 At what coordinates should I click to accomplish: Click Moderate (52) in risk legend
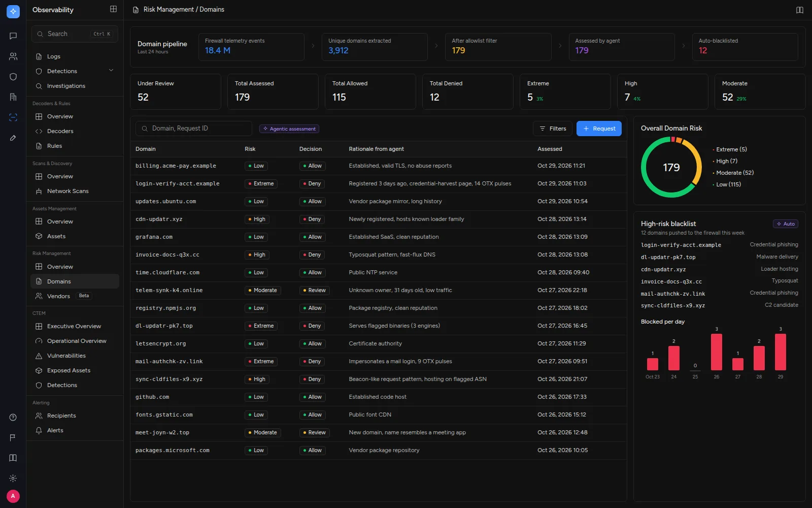(x=735, y=173)
